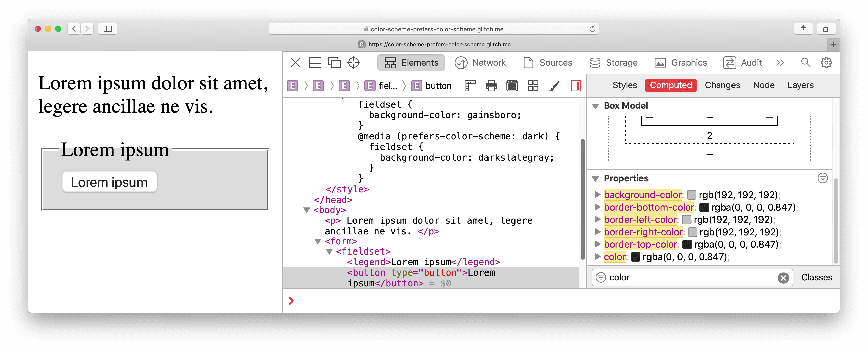Toggle the Properties section
868x350 pixels.
click(597, 178)
